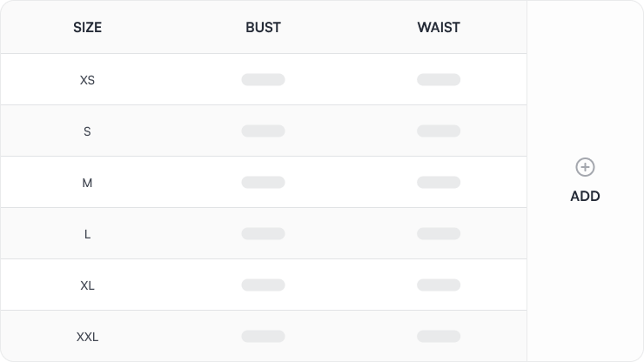Select the BUST column header
The image size is (644, 362).
tap(264, 28)
